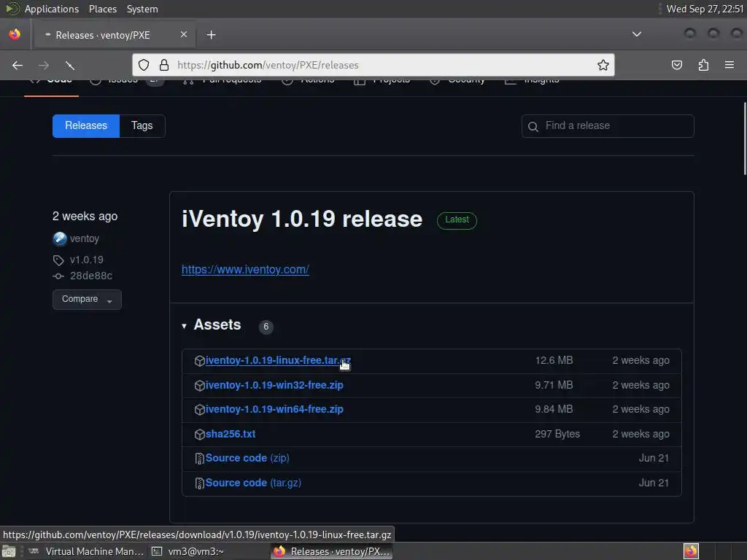The height and width of the screenshot is (560, 747).
Task: Open a new browser tab
Action: (211, 35)
